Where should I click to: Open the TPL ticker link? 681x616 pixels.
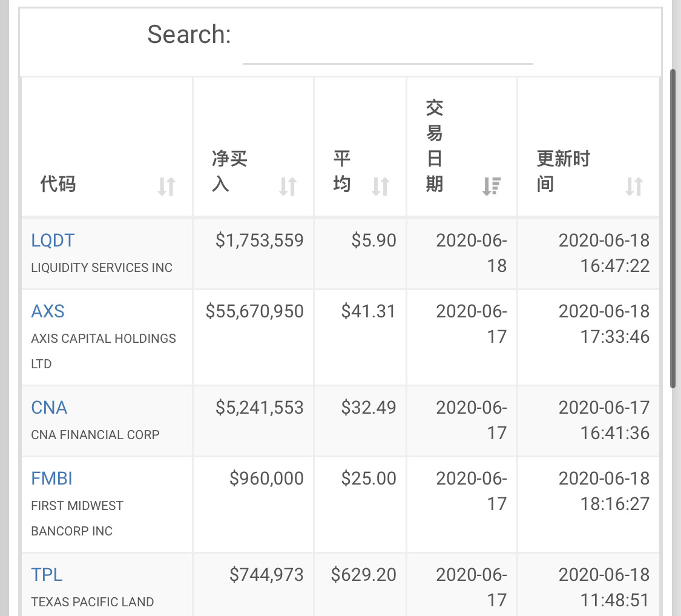pyautogui.click(x=47, y=575)
